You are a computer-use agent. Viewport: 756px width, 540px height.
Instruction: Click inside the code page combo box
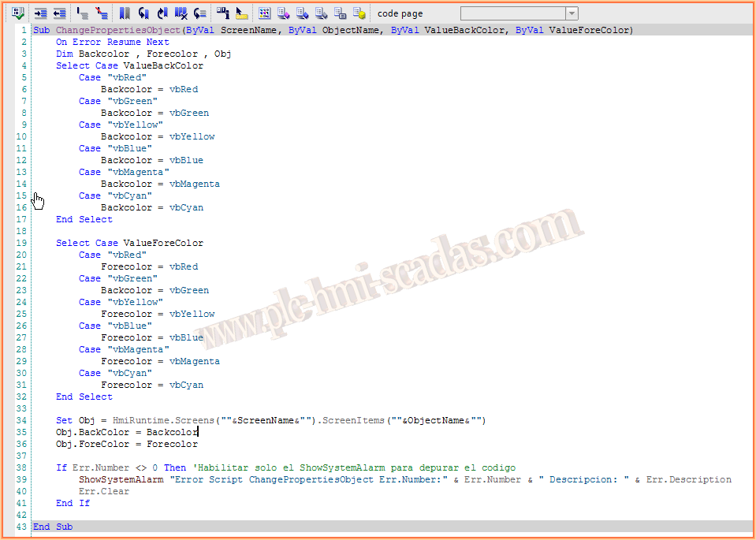tap(512, 13)
